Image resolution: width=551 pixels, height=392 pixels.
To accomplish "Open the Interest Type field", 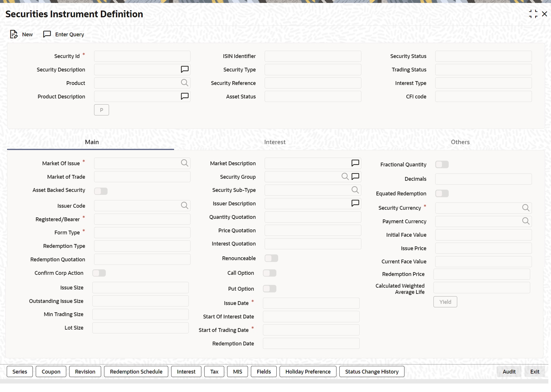I will 483,83.
